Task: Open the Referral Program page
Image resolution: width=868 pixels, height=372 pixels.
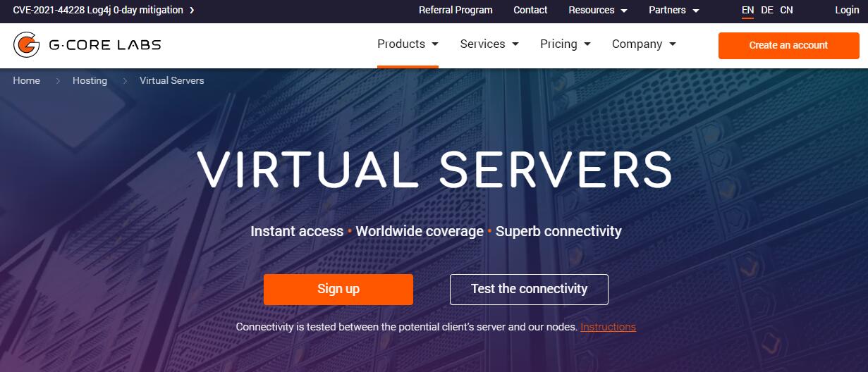Action: pyautogui.click(x=456, y=10)
